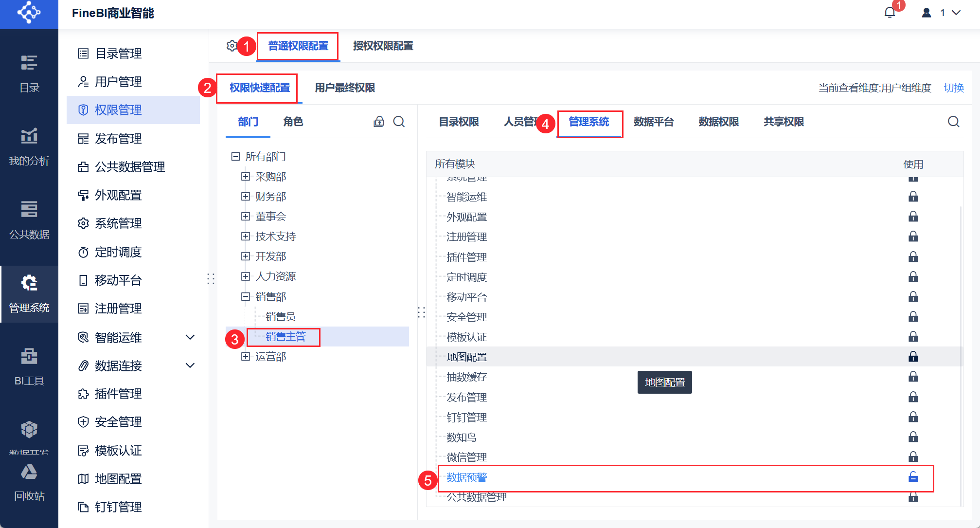Viewport: 980px width, 528px height.
Task: Expand the 采购部 department node
Action: coord(246,177)
